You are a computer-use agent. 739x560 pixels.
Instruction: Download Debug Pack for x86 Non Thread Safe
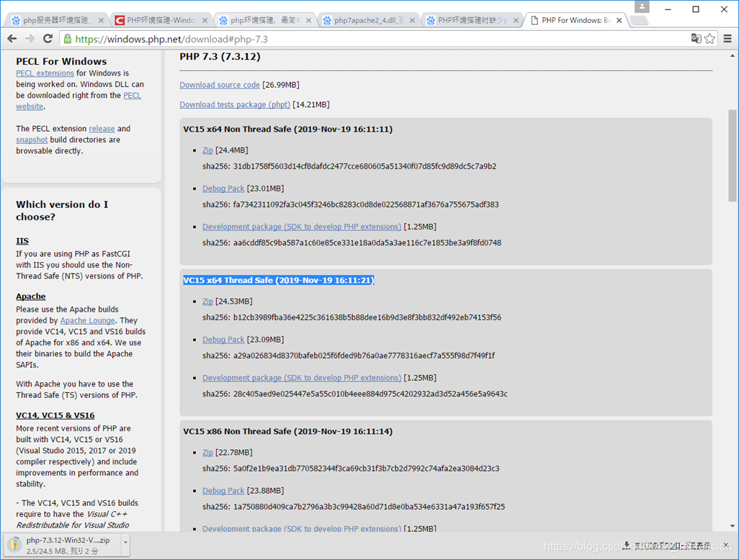pyautogui.click(x=223, y=491)
